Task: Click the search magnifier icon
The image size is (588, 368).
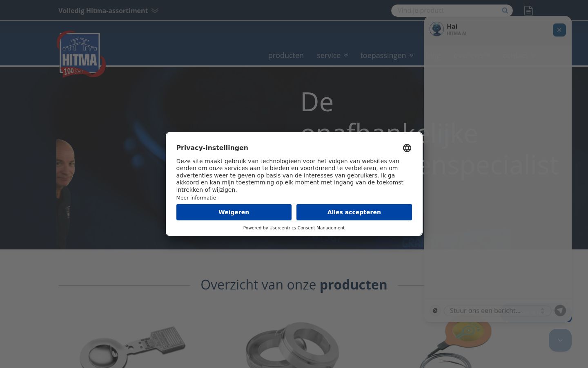Action: click(x=505, y=11)
